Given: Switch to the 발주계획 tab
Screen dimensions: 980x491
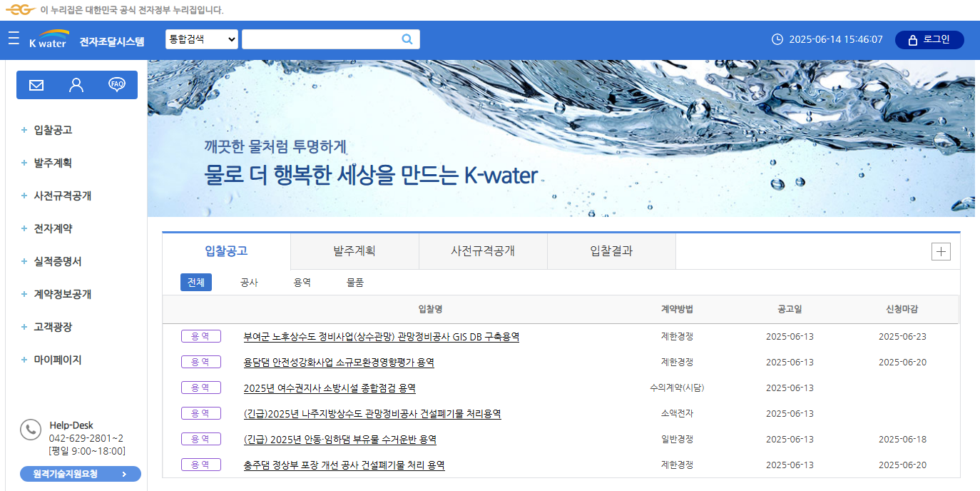Looking at the screenshot, I should click(x=354, y=251).
